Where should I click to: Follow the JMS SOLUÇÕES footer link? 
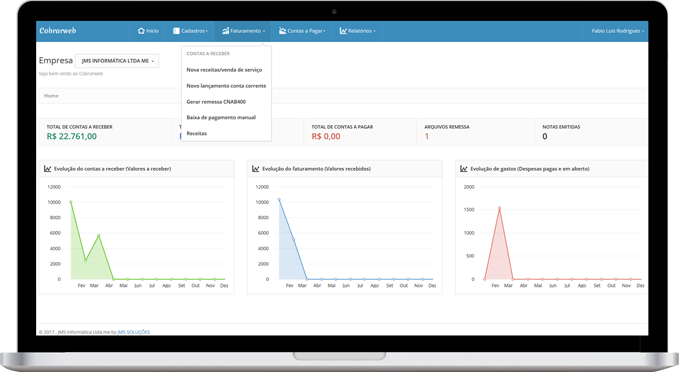(134, 332)
